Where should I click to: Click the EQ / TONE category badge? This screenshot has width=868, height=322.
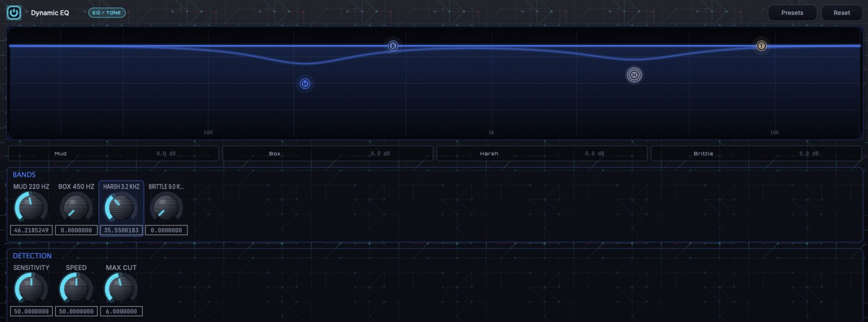107,12
